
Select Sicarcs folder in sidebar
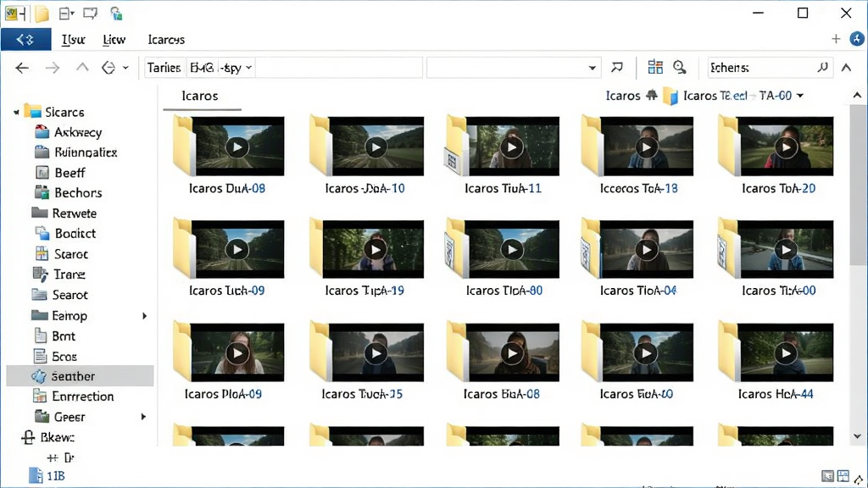click(55, 113)
